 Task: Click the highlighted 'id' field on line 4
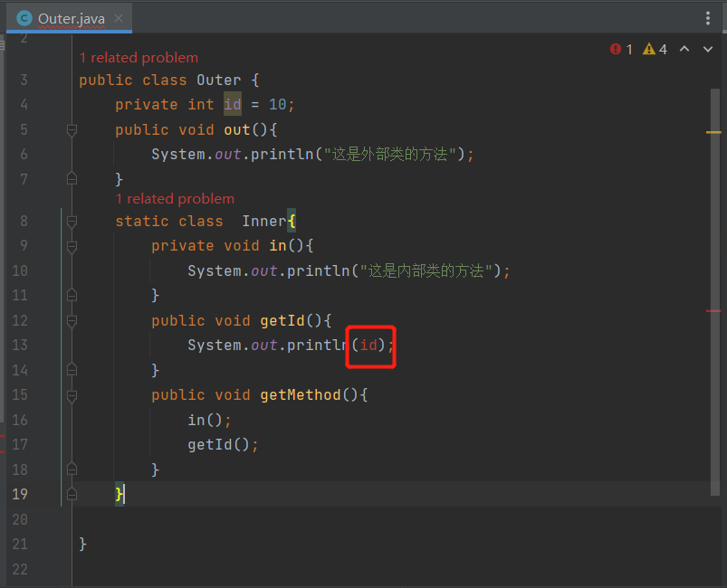233,104
